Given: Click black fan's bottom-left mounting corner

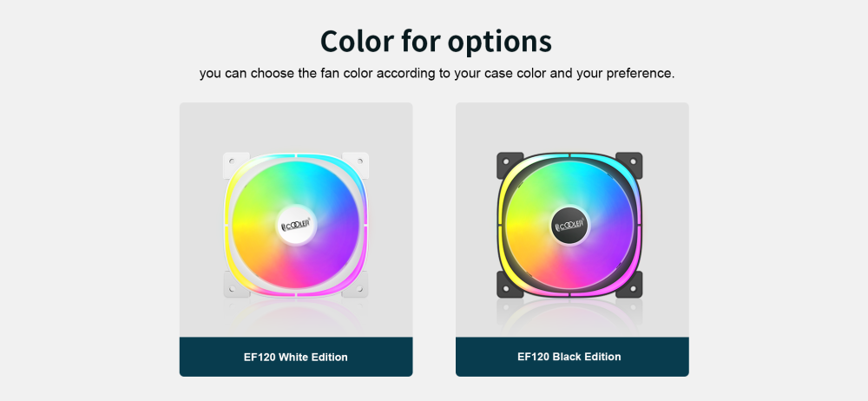Looking at the screenshot, I should 510,286.
